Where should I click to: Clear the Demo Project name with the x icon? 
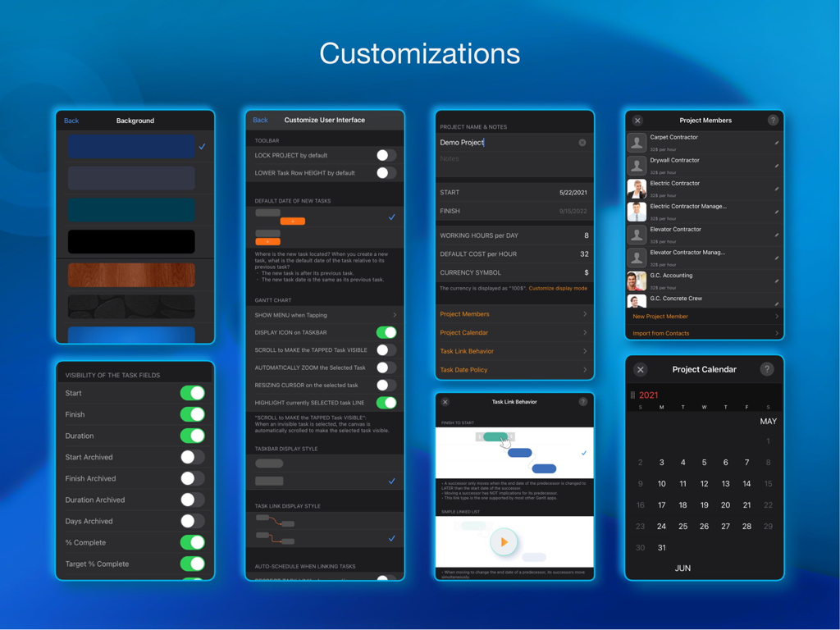[x=582, y=141]
